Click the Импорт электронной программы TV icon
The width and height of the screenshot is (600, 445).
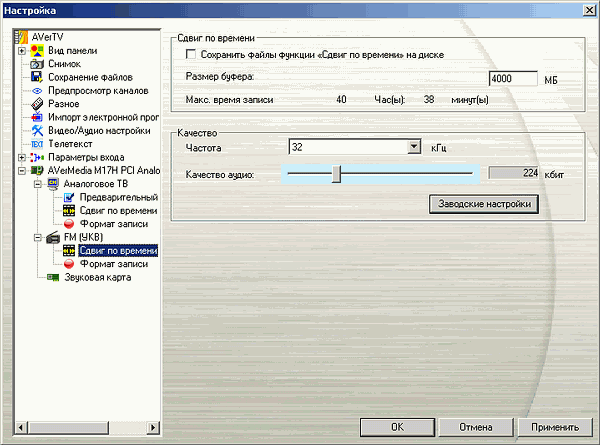coord(37,117)
